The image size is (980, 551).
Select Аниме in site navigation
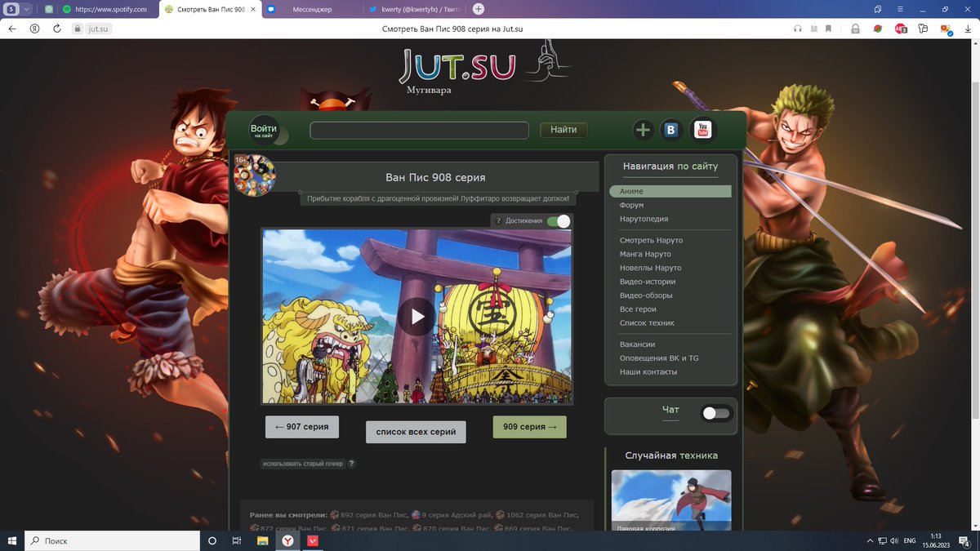670,191
